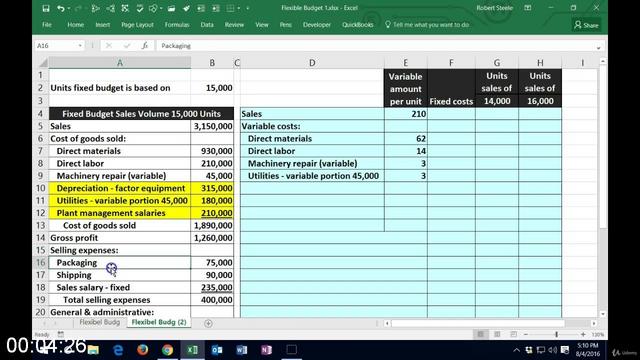
Task: Expand the formula bar chevron
Action: pos(598,47)
